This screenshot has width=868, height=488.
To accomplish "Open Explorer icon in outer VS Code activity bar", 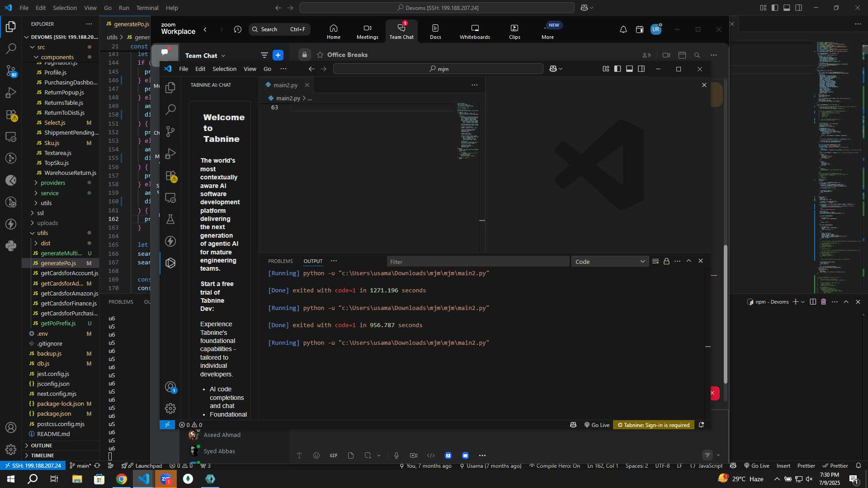I will 11,27.
